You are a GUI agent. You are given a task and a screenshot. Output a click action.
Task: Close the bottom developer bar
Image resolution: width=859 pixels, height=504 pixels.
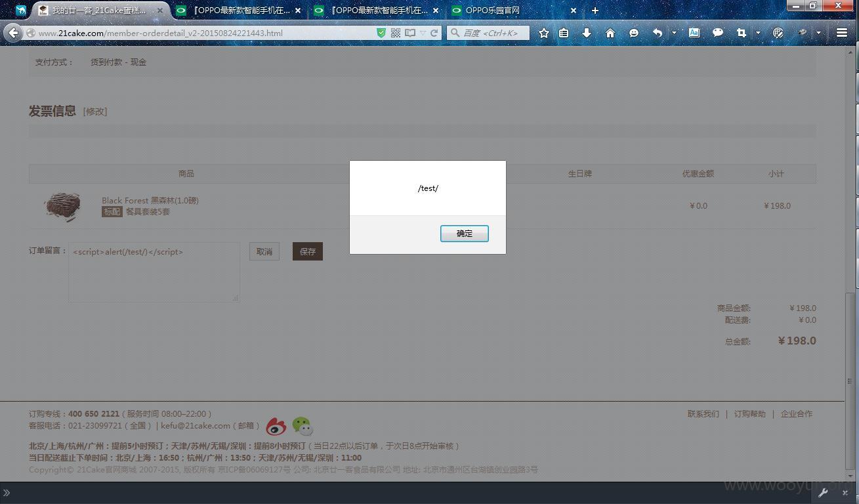click(x=845, y=493)
